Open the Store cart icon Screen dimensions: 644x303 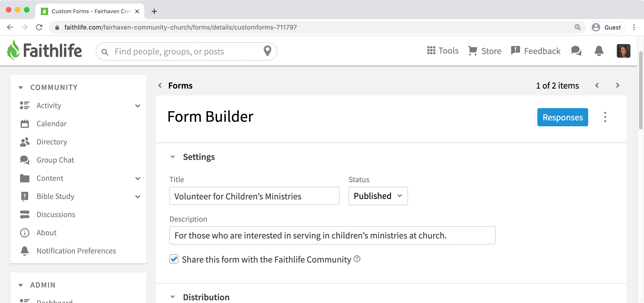click(472, 51)
